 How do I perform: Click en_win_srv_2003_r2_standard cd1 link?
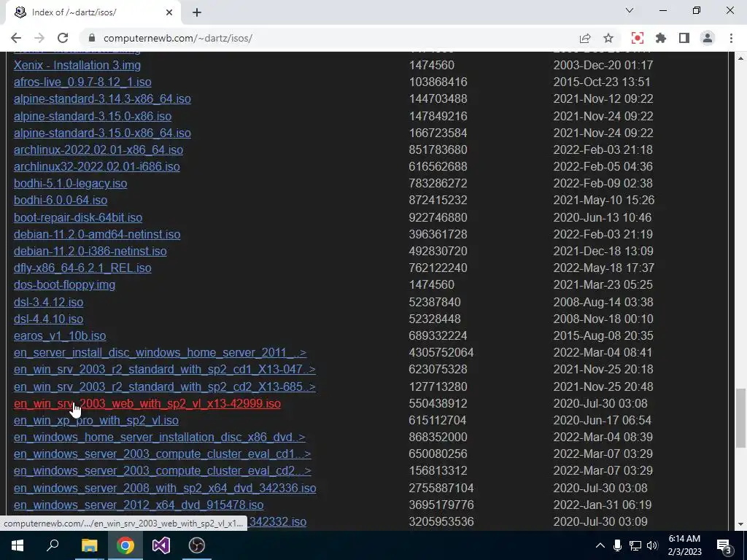(165, 370)
